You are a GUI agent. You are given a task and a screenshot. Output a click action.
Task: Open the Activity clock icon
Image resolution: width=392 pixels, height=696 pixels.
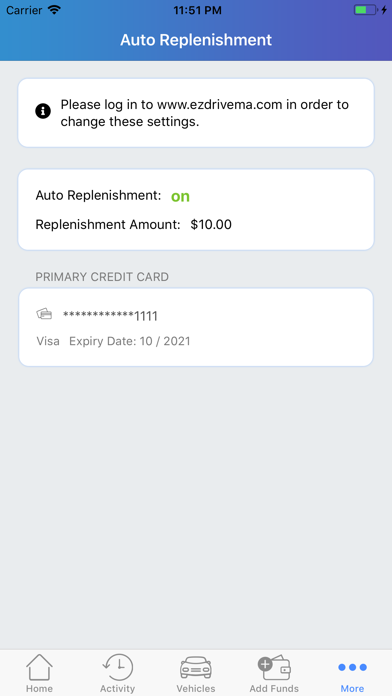coord(117,667)
